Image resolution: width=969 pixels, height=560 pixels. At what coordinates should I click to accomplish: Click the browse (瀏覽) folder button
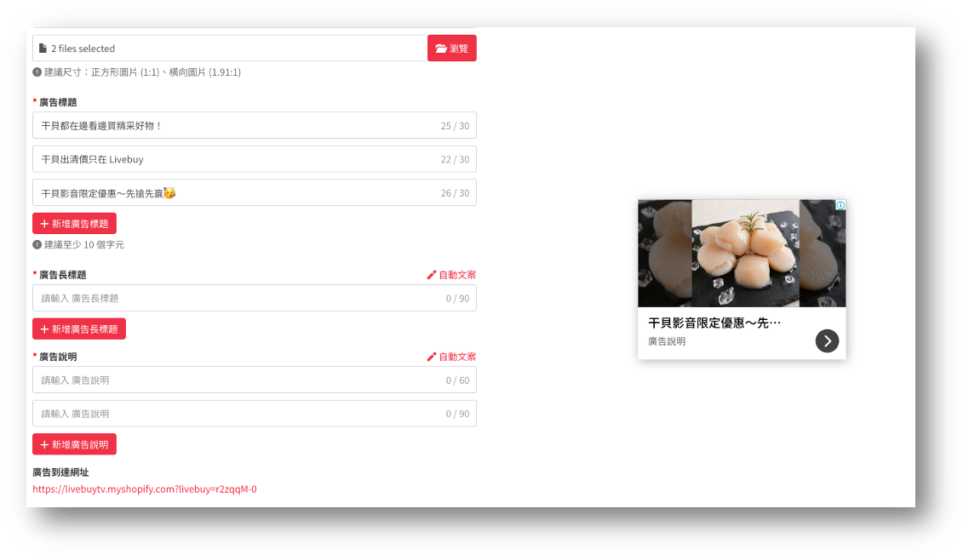coord(451,49)
